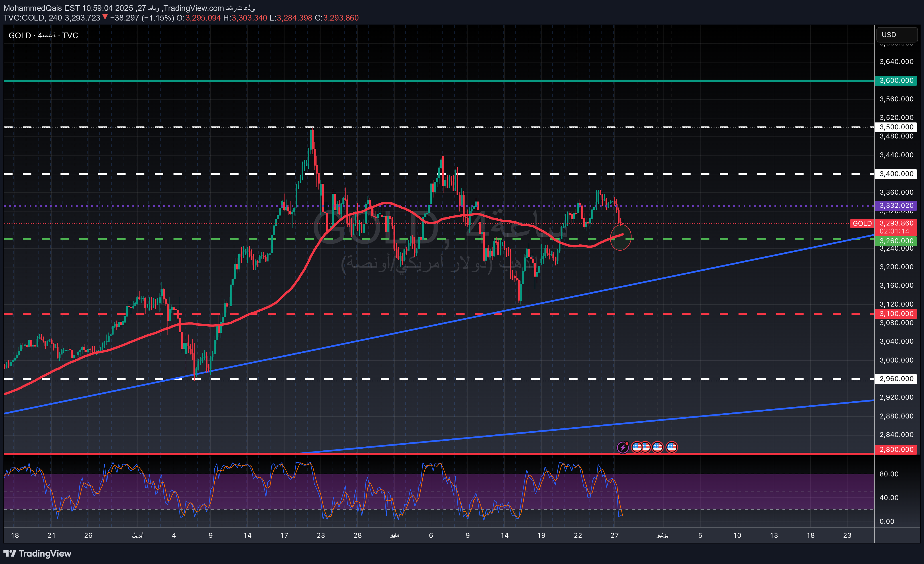Click the red 3,100.000 price label
924x564 pixels.
click(x=896, y=314)
